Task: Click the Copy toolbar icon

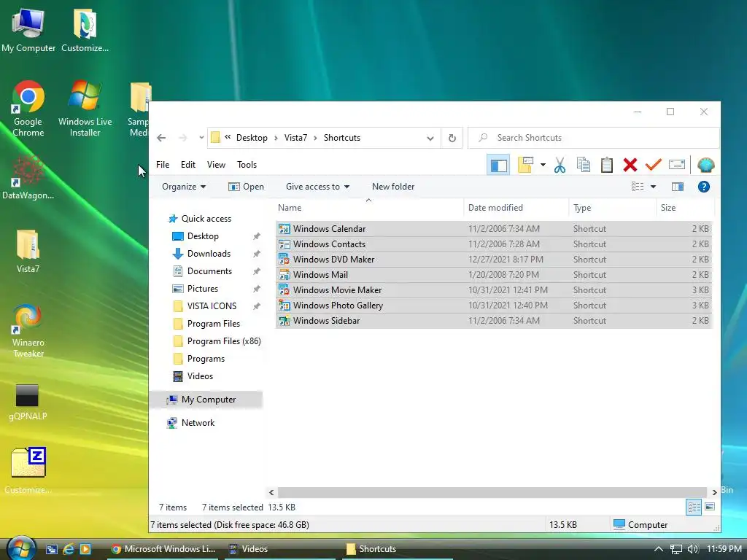Action: (x=583, y=165)
